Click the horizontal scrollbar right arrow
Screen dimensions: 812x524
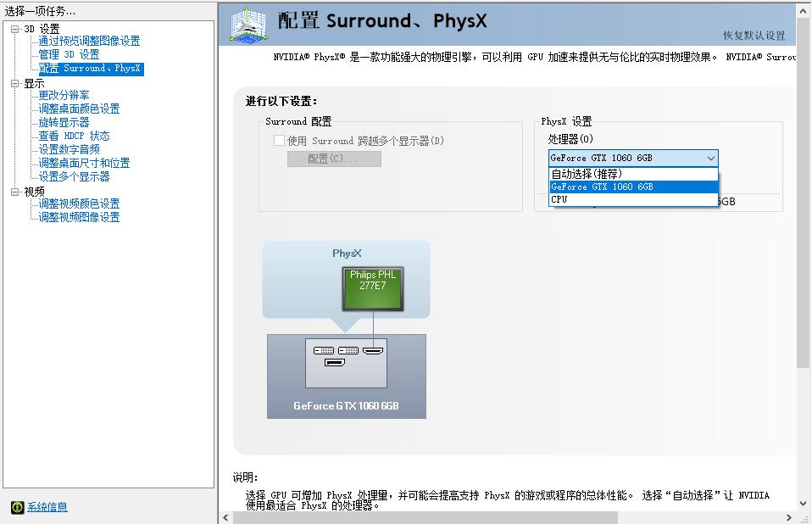coord(789,518)
